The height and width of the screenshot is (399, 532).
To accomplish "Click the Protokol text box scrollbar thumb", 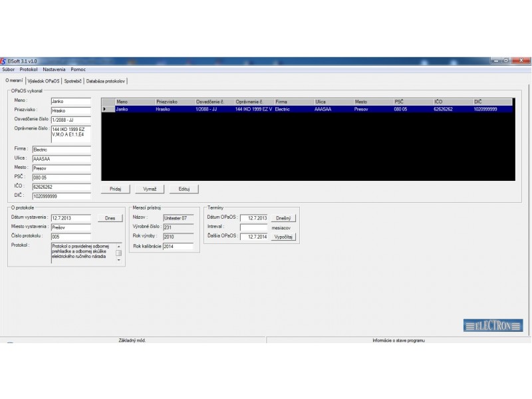I will click(119, 253).
